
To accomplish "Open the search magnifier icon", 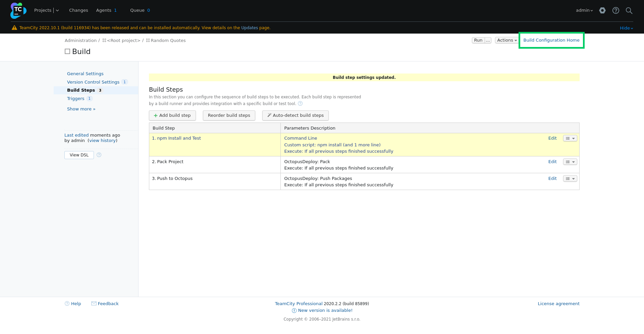I will tap(629, 10).
